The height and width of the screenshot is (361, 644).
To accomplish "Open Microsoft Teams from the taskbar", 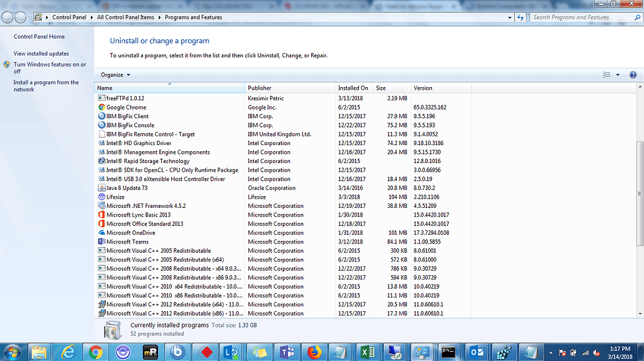I will [x=287, y=352].
